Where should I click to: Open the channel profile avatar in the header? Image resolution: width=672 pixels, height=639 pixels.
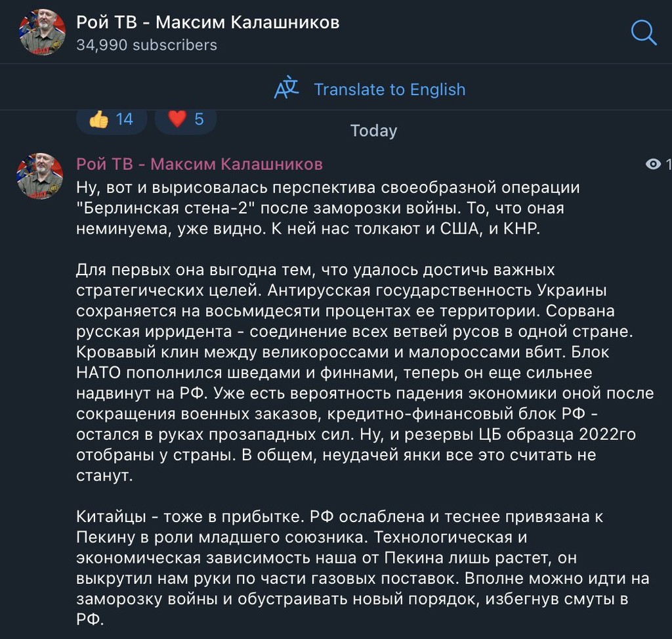[x=39, y=32]
